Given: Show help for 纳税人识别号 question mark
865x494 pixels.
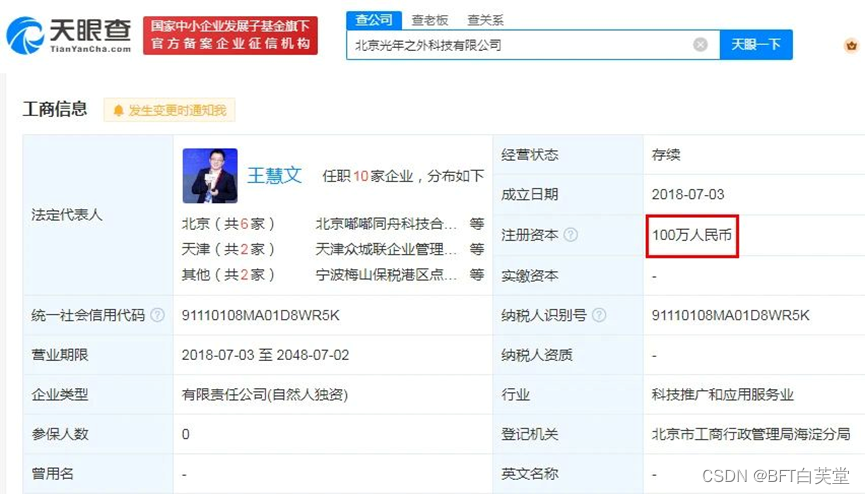Looking at the screenshot, I should pos(599,315).
